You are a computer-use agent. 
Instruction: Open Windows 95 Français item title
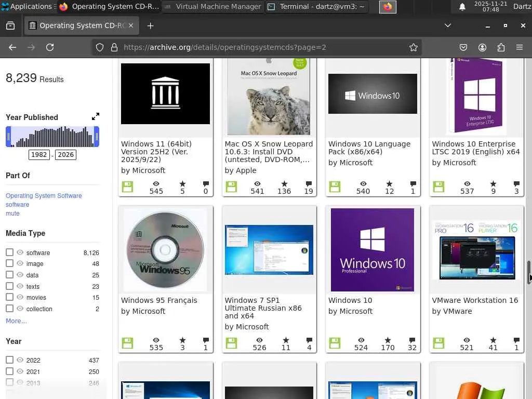tap(159, 300)
